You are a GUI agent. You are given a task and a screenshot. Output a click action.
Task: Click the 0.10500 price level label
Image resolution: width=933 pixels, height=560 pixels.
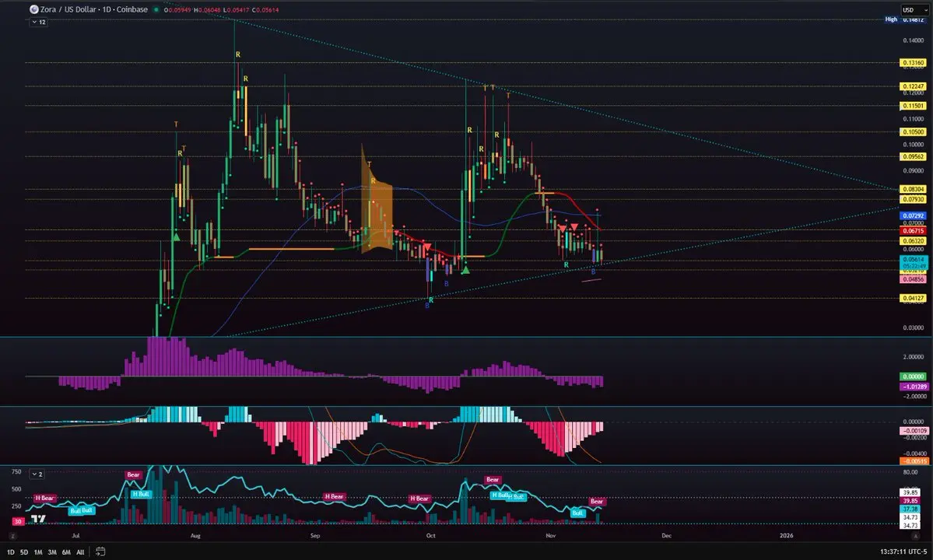coord(913,132)
